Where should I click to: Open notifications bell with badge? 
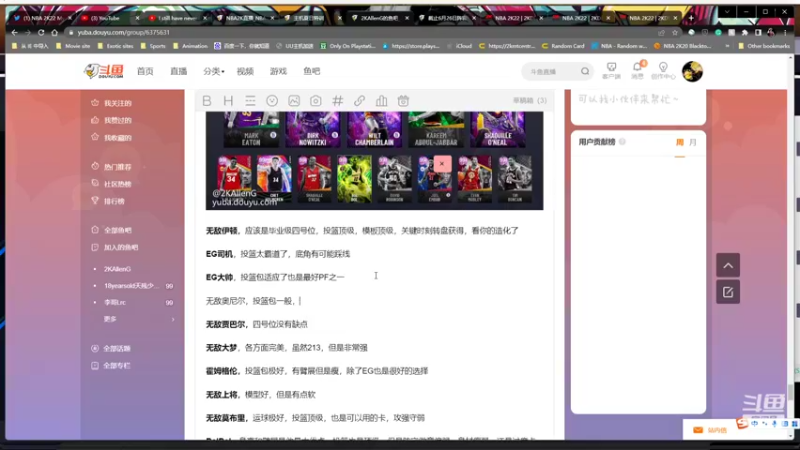pyautogui.click(x=638, y=70)
